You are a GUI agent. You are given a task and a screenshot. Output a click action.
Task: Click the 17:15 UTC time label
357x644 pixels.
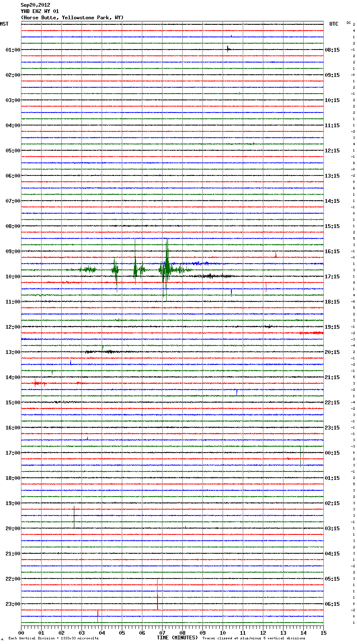[332, 277]
